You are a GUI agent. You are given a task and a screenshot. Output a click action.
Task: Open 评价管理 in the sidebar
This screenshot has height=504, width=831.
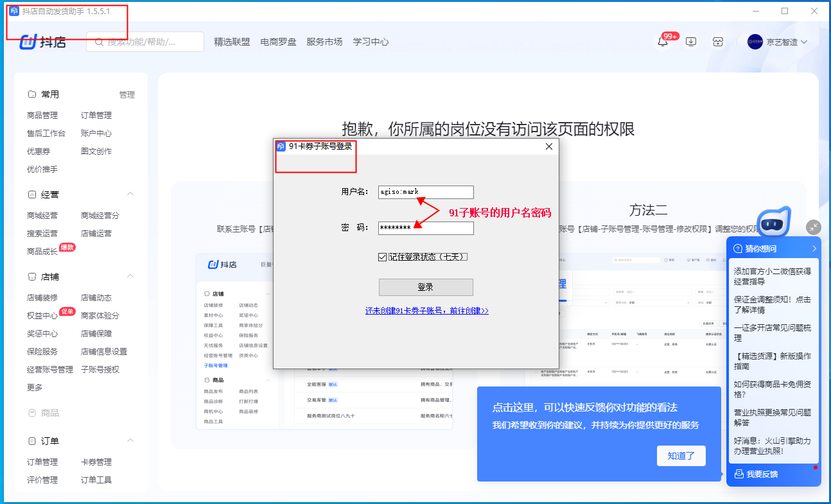(42, 480)
